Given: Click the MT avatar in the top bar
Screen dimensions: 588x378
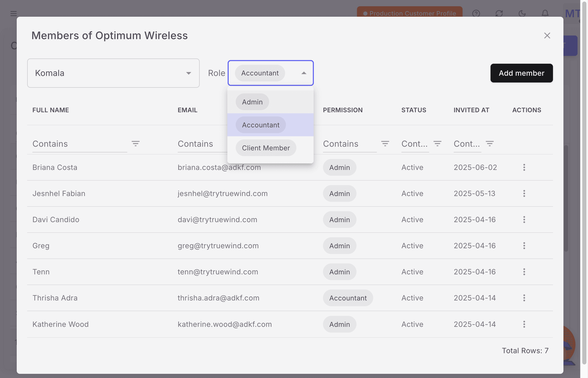Looking at the screenshot, I should (572, 13).
